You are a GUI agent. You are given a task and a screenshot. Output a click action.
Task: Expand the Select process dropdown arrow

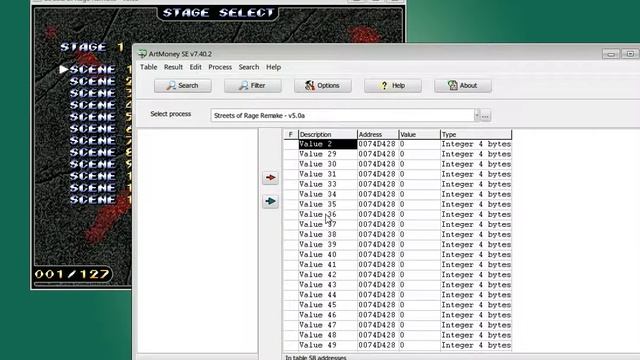point(477,116)
